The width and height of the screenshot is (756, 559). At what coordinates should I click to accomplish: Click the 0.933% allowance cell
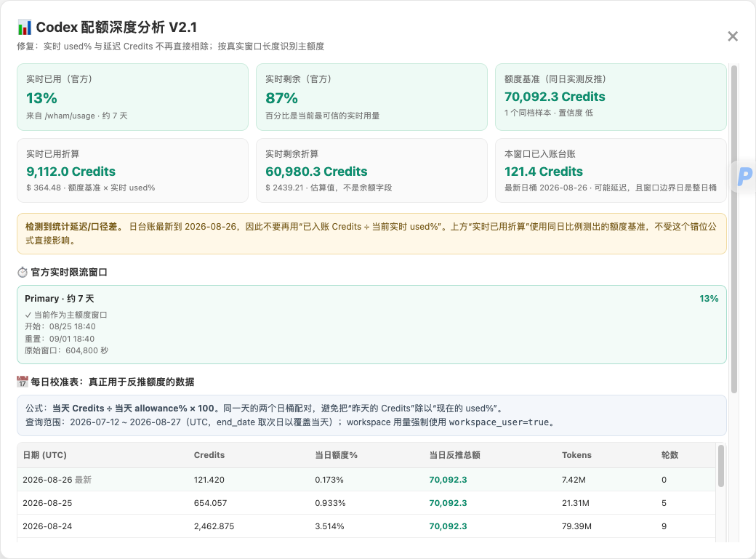[x=330, y=503]
